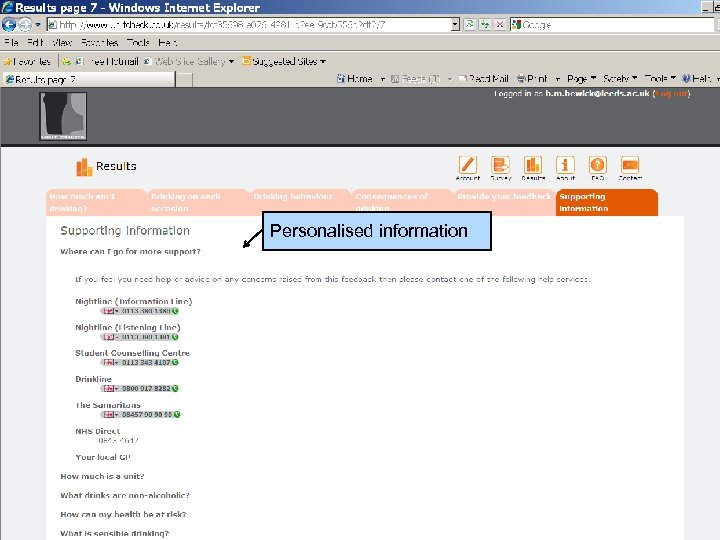Open the Help menu in menu bar

pos(167,43)
